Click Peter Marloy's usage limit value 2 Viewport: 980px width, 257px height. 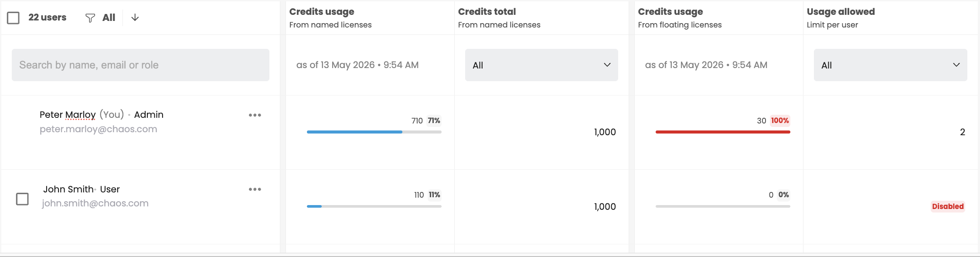pos(963,132)
